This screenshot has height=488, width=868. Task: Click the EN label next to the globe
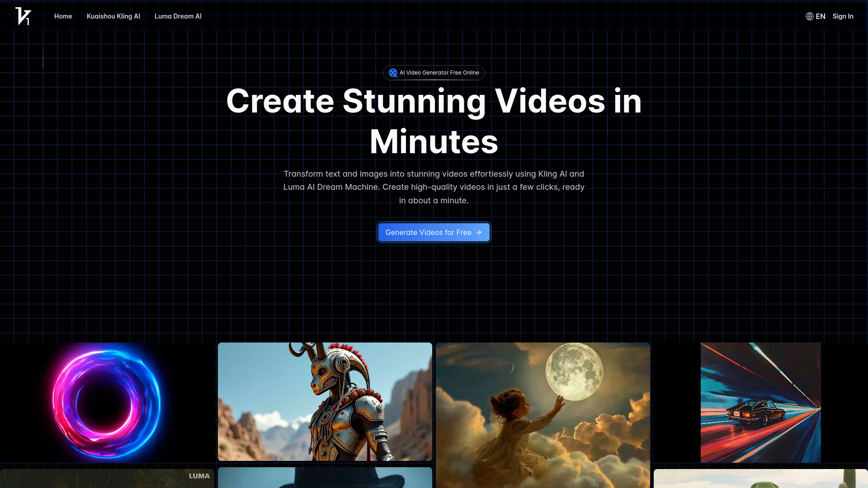click(x=820, y=16)
